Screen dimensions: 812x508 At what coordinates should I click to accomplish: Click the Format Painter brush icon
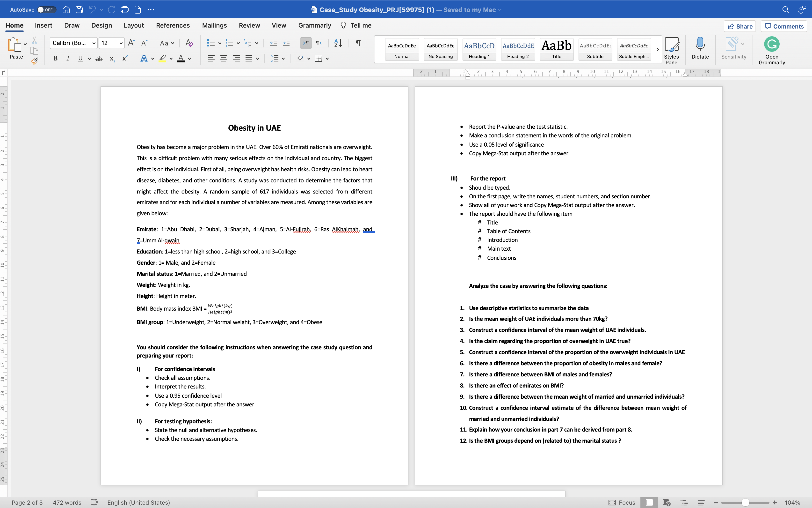click(34, 61)
